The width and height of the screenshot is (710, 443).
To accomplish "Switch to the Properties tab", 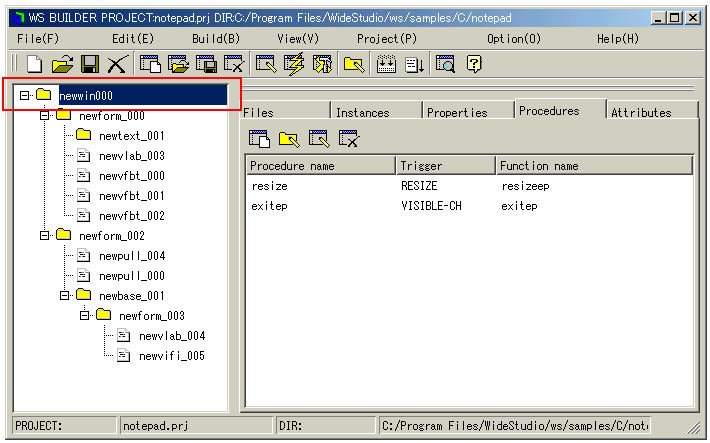I will pos(457,112).
